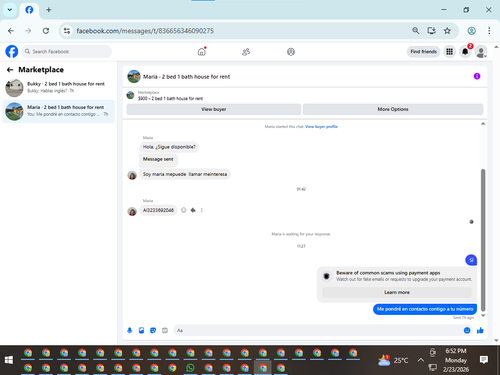Click the View buyer button
This screenshot has width=500, height=375.
click(x=214, y=109)
